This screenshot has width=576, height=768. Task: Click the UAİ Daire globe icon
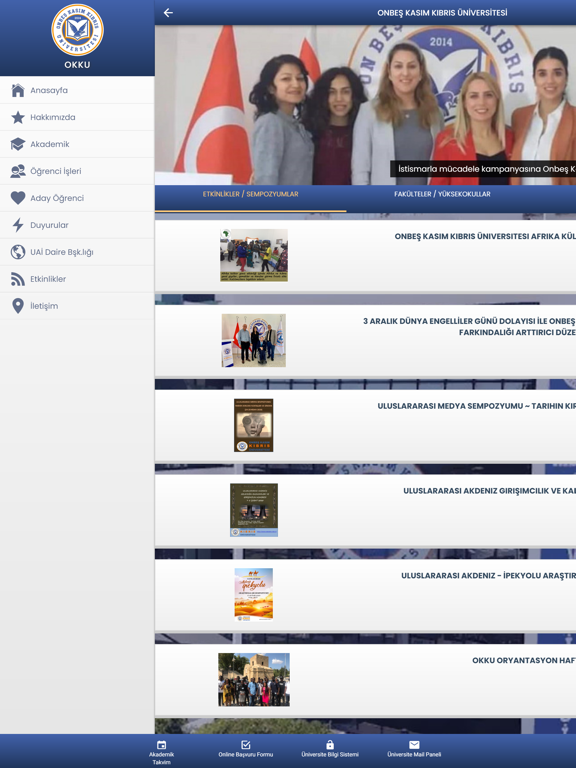point(18,252)
